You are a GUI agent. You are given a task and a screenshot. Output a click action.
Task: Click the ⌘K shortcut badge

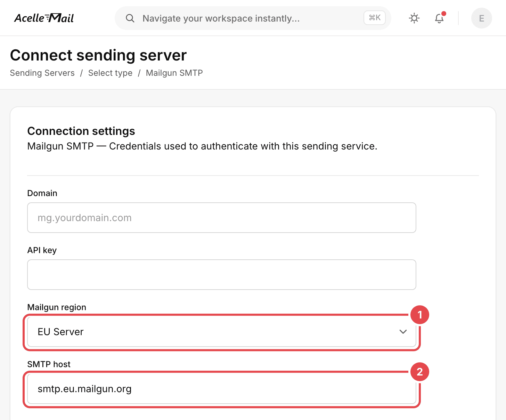point(375,18)
